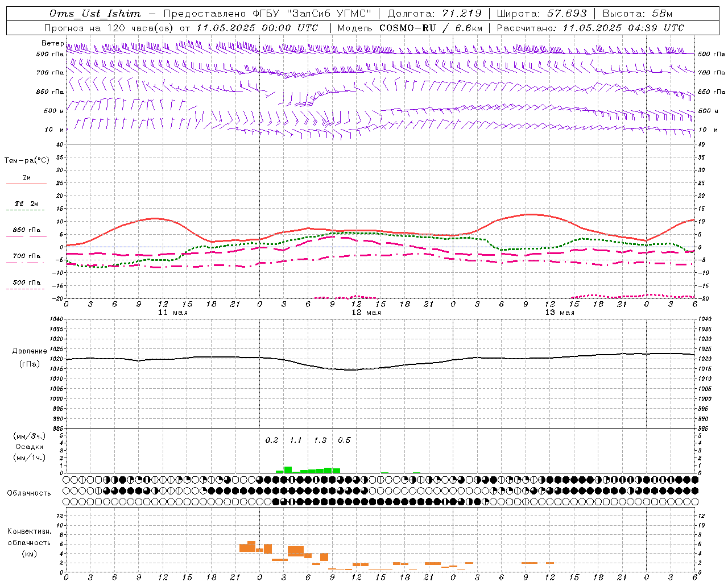
Task: Select the (мм/1ч.) precipitation unit label
Action: [30, 458]
